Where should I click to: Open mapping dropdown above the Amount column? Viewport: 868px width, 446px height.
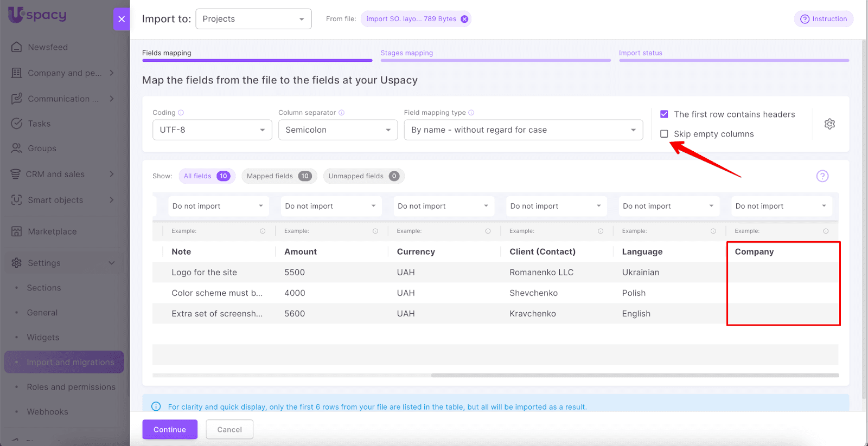330,206
